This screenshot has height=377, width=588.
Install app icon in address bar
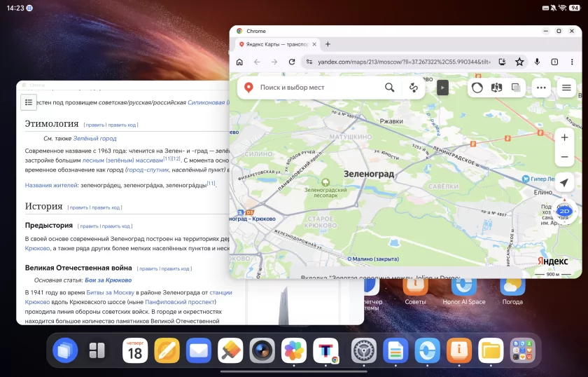pyautogui.click(x=502, y=62)
